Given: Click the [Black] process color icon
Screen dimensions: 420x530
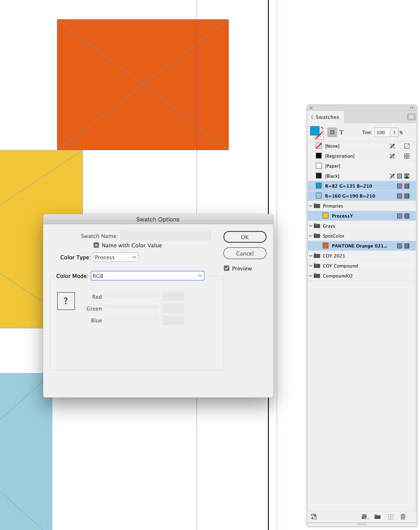Looking at the screenshot, I should 399,176.
